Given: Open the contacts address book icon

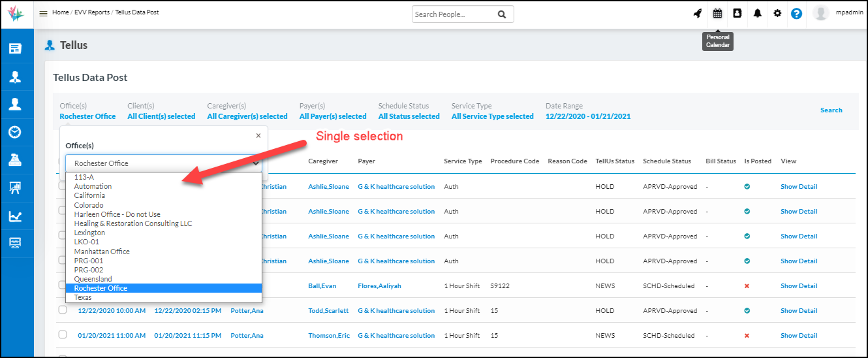Looking at the screenshot, I should click(x=737, y=14).
